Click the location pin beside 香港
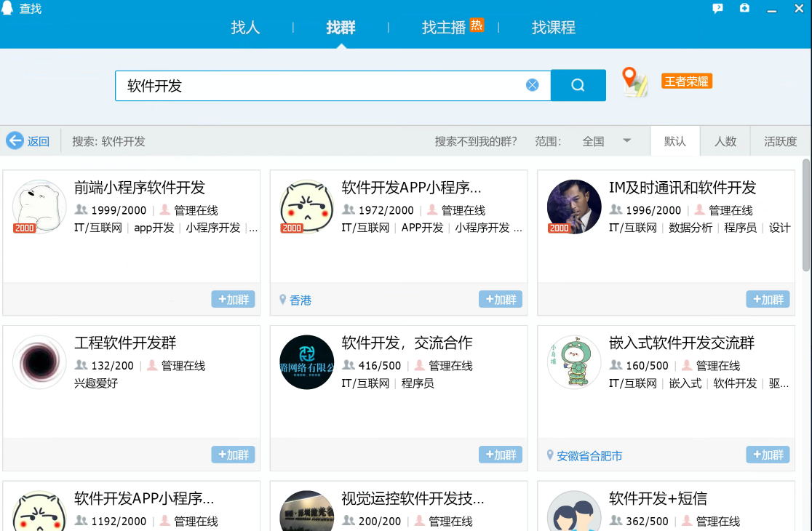This screenshot has width=812, height=531. coord(282,300)
